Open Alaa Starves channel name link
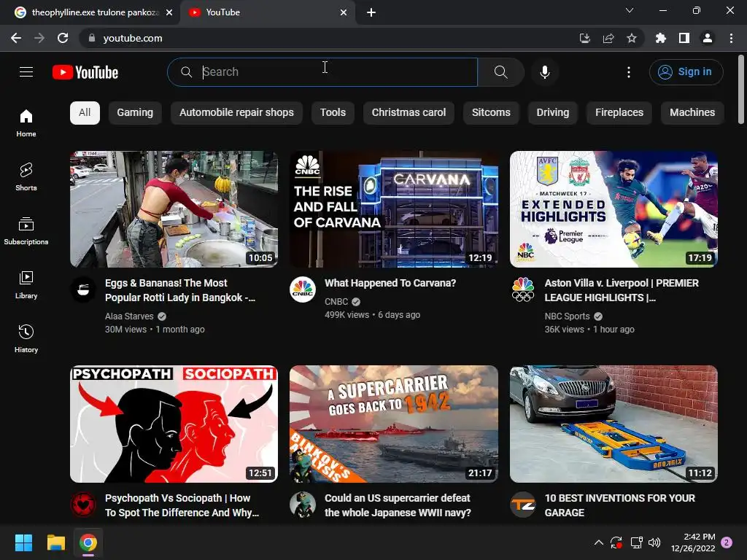 point(129,316)
